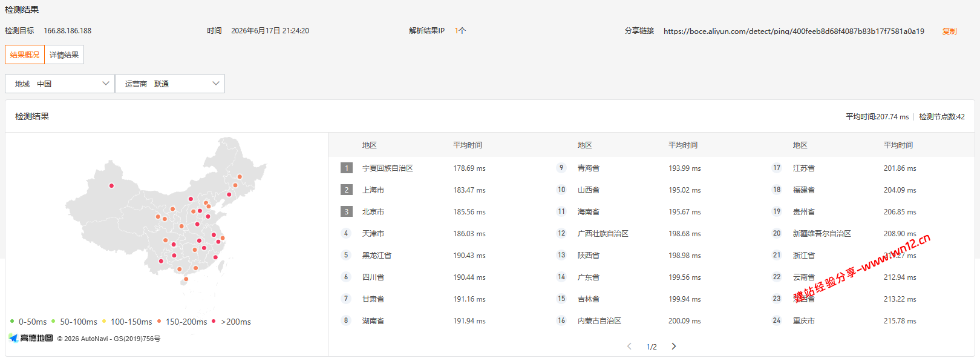Click the 1个 resolved IP count

[460, 31]
